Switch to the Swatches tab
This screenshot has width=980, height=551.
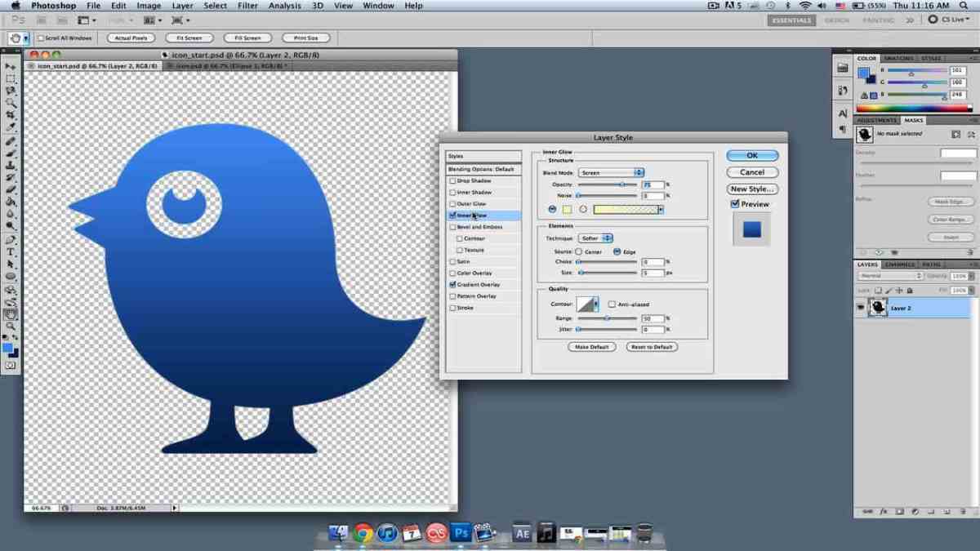[x=898, y=59]
